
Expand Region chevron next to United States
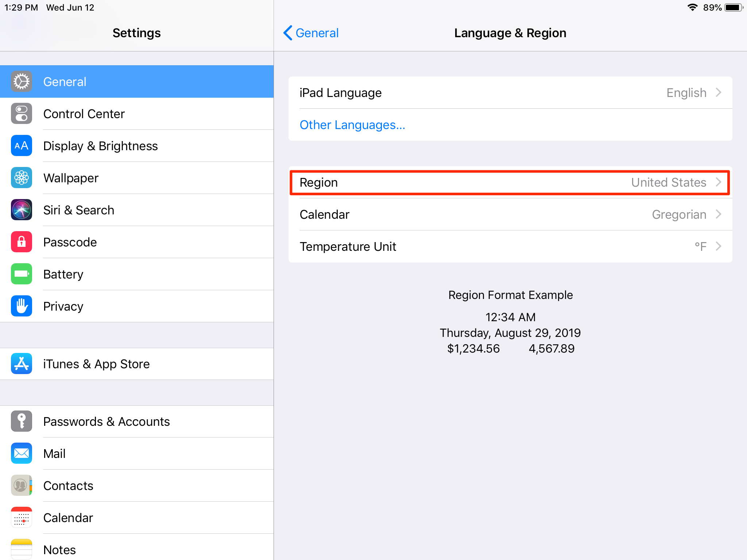pos(719,182)
